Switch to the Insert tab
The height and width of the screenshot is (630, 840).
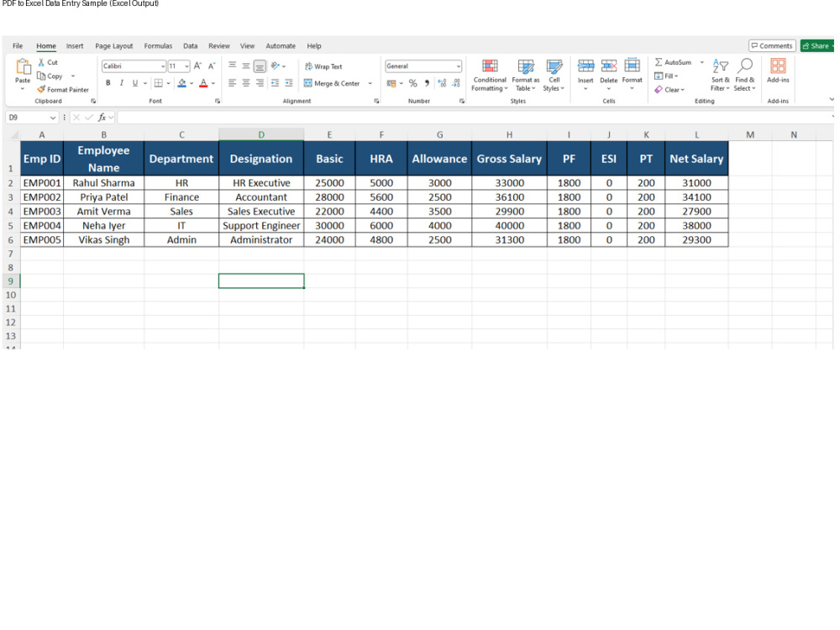(75, 46)
